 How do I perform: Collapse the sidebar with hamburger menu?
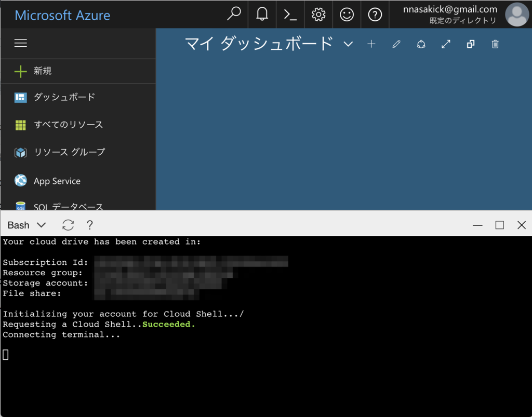(21, 43)
